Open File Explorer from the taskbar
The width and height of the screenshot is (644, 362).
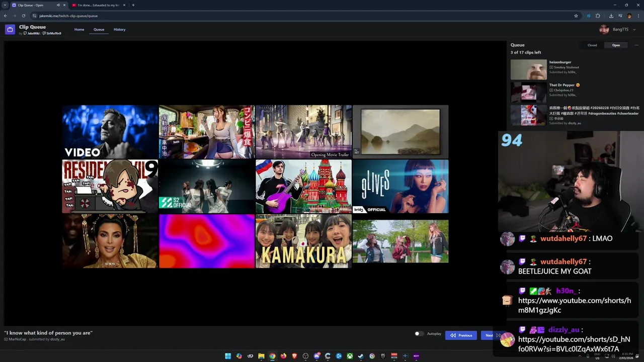point(261,356)
